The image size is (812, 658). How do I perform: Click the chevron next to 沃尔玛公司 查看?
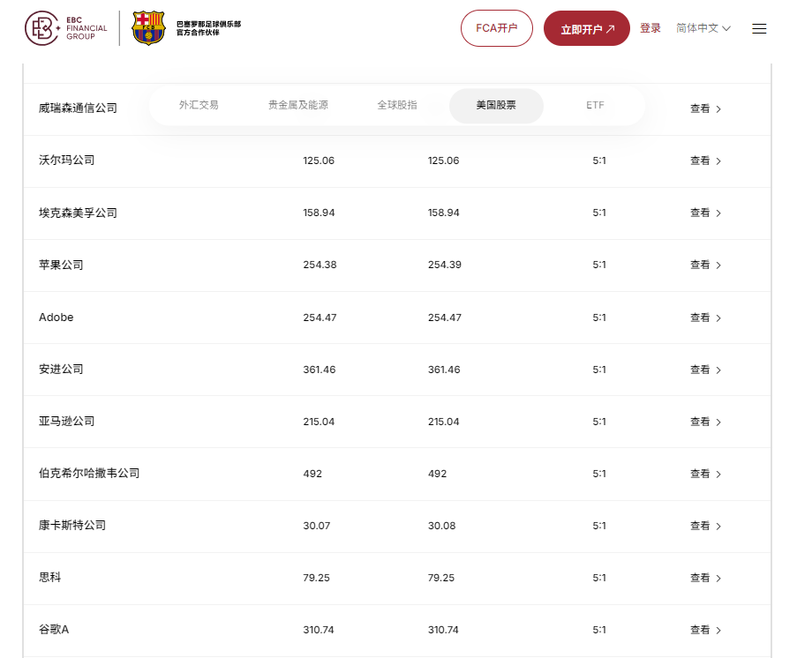[x=718, y=161]
